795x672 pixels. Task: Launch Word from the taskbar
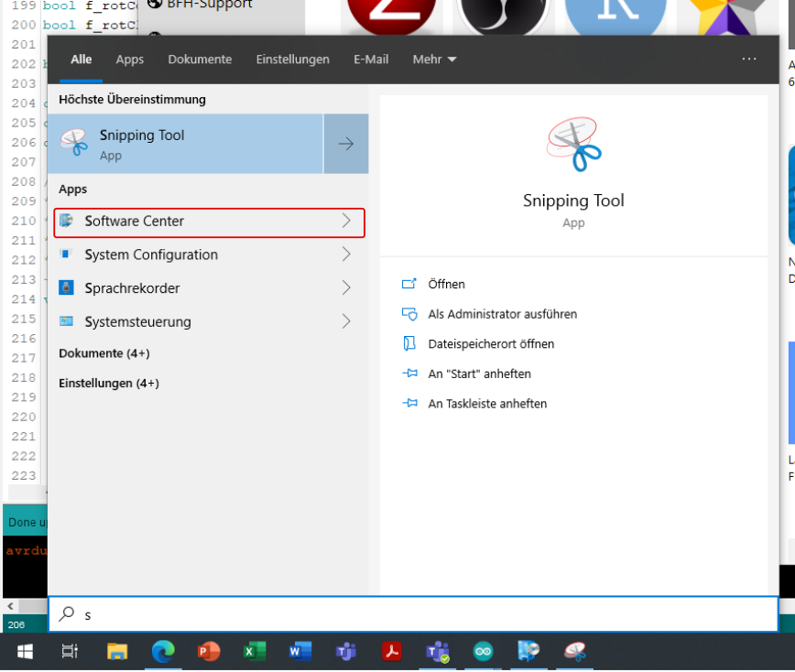click(300, 652)
